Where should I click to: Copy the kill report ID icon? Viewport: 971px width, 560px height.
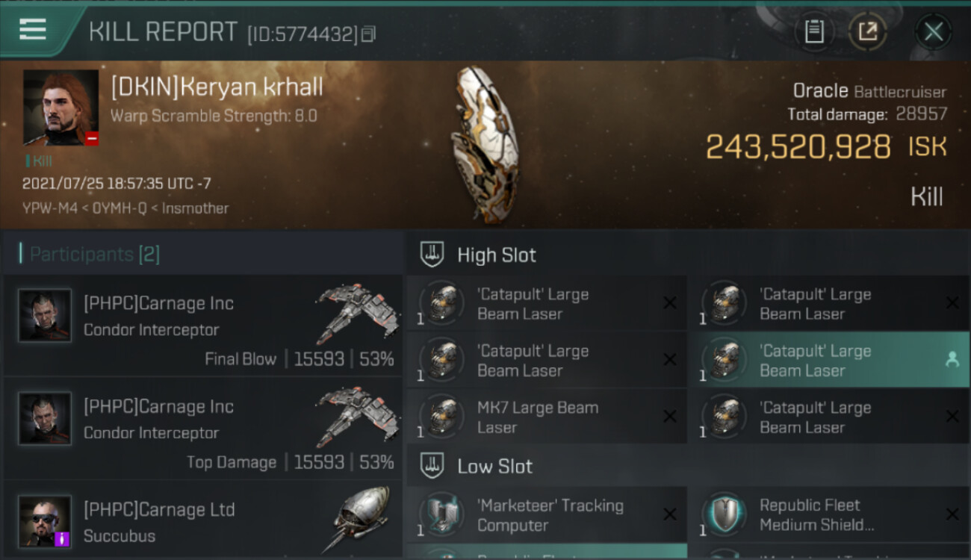point(368,34)
